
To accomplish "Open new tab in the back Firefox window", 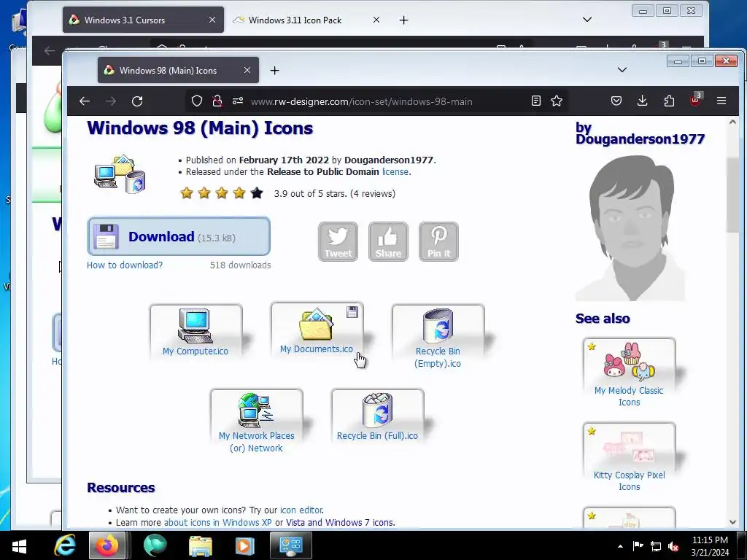I will click(x=403, y=20).
